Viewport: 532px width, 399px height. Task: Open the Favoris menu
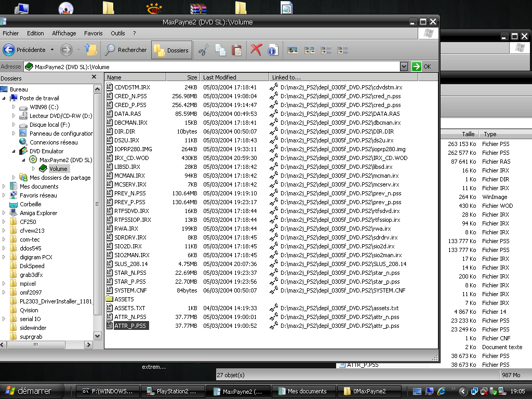[94, 33]
